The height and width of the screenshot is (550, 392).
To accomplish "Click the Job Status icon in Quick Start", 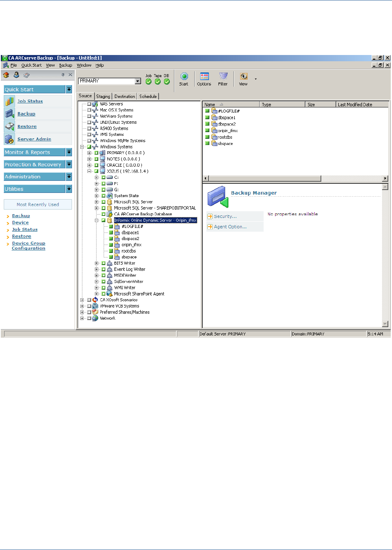I will [x=10, y=101].
